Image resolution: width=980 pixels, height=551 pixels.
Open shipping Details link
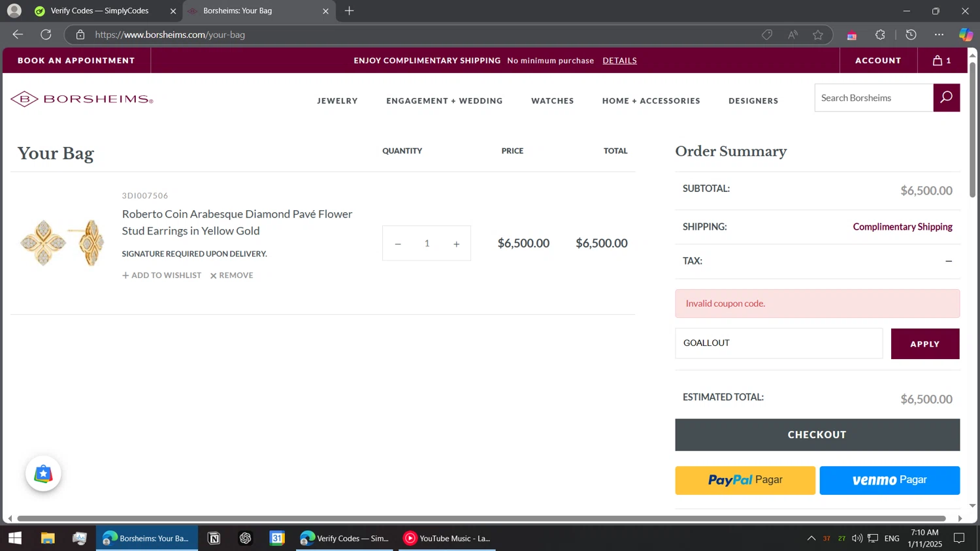coord(619,60)
